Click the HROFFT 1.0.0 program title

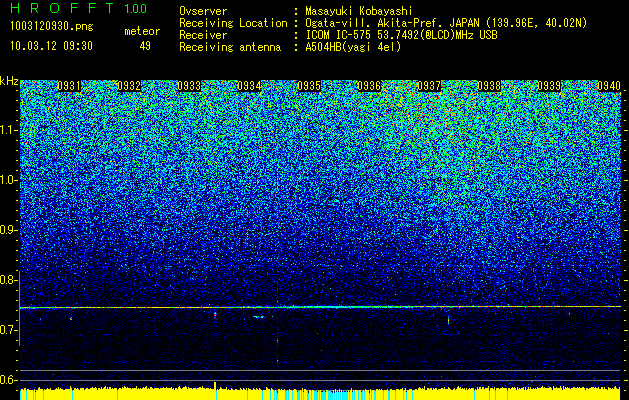[x=79, y=8]
